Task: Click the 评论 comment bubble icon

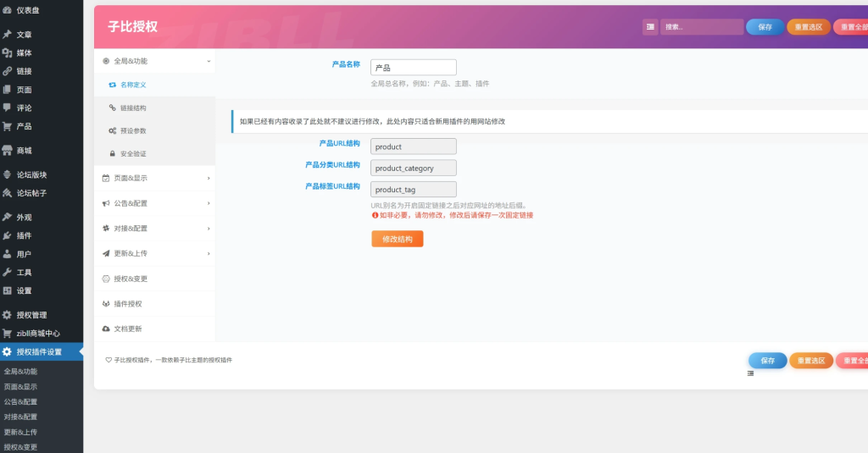Action: tap(7, 108)
